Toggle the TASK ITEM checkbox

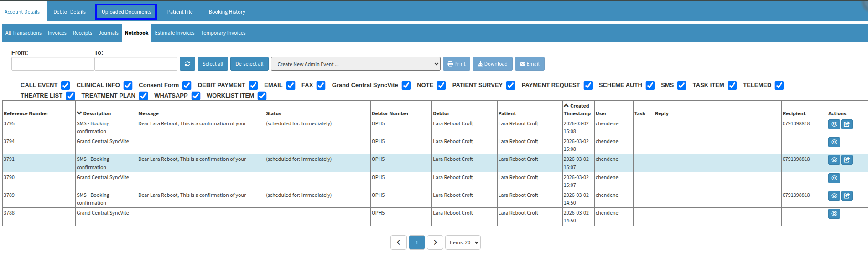click(733, 85)
